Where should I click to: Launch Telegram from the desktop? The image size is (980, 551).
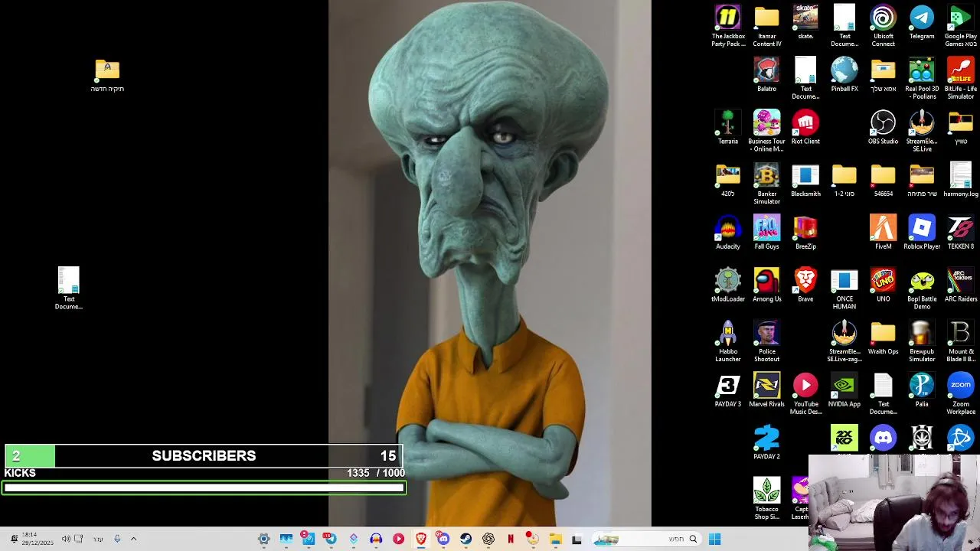click(922, 21)
